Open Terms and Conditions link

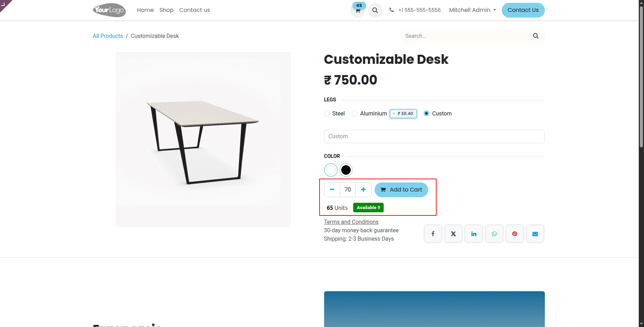pyautogui.click(x=351, y=222)
